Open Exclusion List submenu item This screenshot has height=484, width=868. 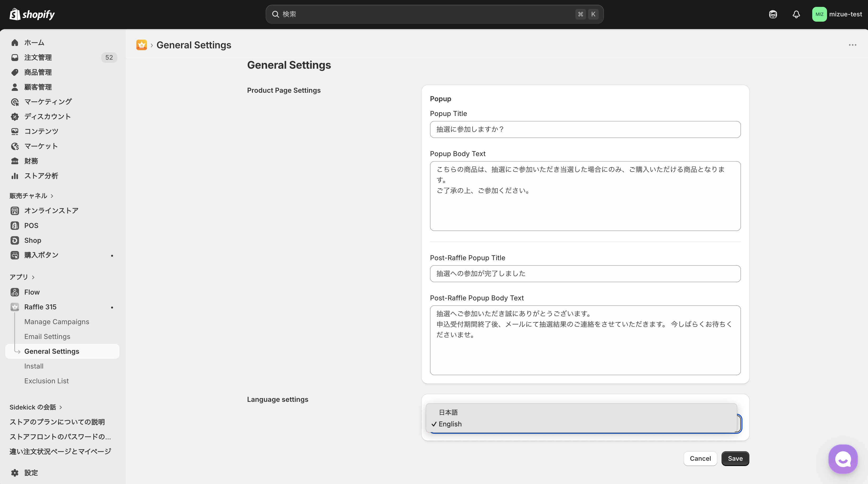(47, 381)
